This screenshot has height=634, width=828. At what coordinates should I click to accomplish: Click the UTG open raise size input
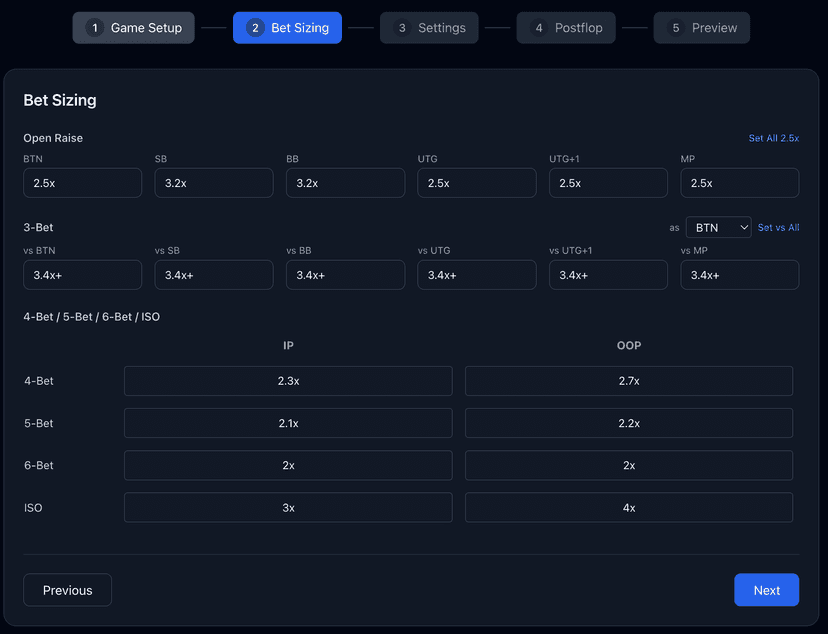[x=477, y=182]
